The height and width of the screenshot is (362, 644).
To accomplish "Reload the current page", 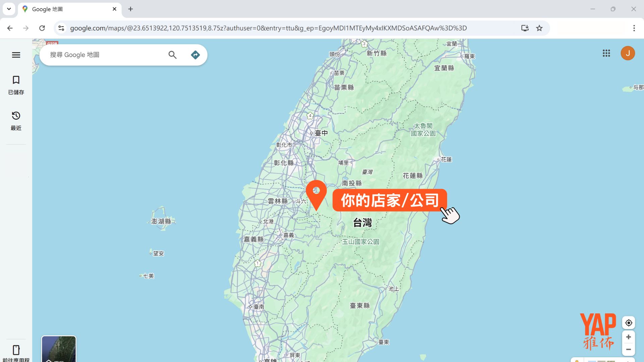I will (x=42, y=28).
